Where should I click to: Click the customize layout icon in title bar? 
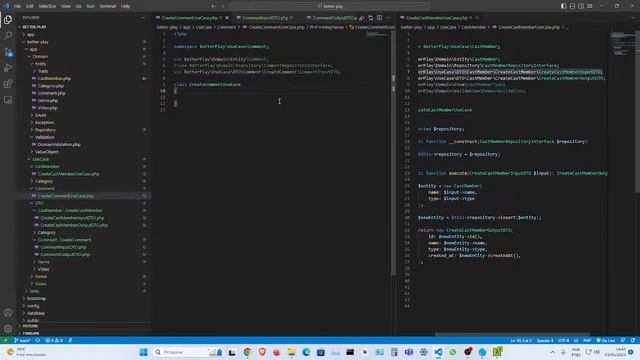pos(590,6)
